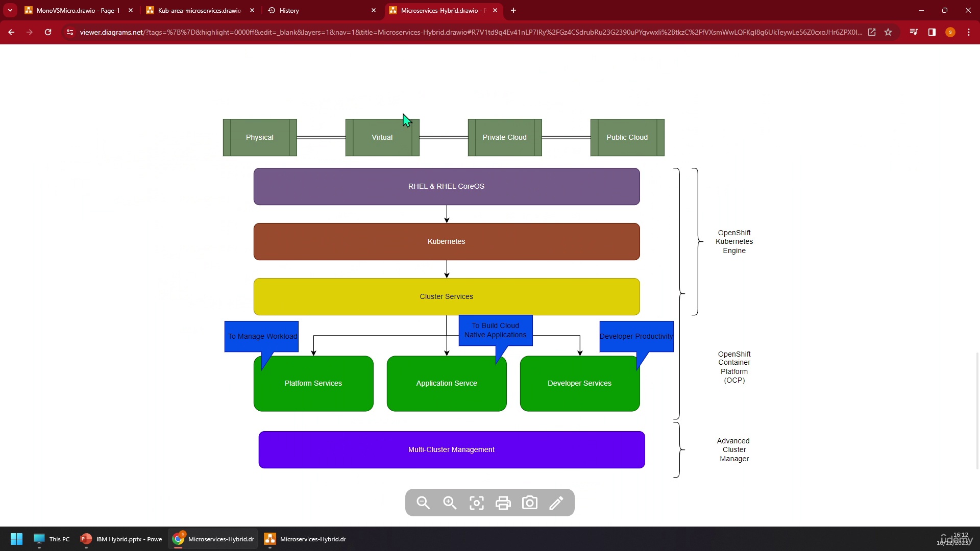The height and width of the screenshot is (551, 980).
Task: Fit the diagram to the page
Action: (x=476, y=503)
